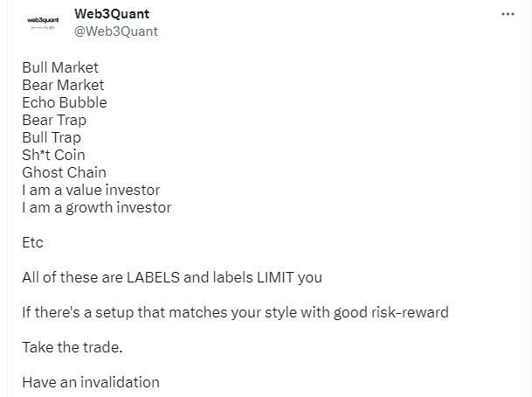Click the capitalized word LIMIT
This screenshot has height=397, width=532.
click(275, 277)
